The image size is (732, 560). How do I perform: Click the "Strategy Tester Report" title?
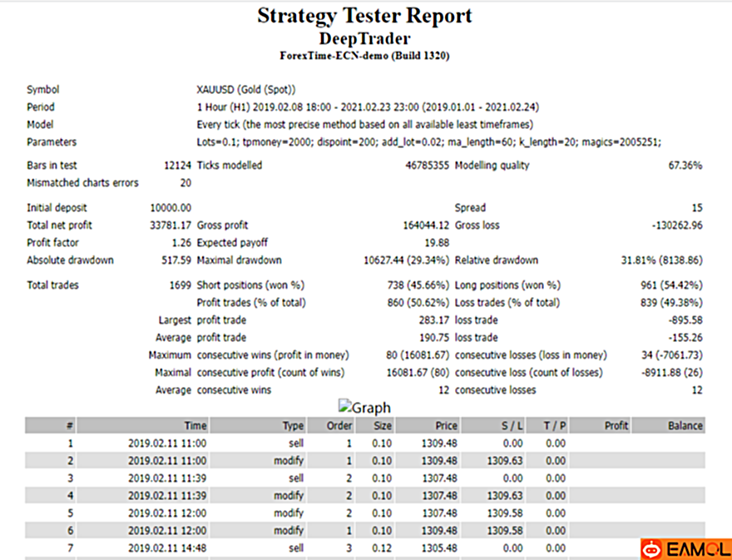(x=364, y=16)
